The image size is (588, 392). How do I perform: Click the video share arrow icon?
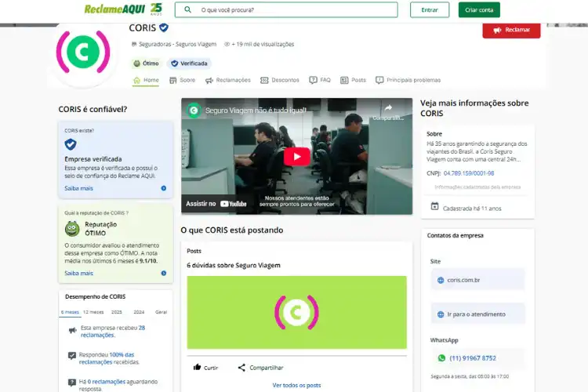click(x=388, y=108)
